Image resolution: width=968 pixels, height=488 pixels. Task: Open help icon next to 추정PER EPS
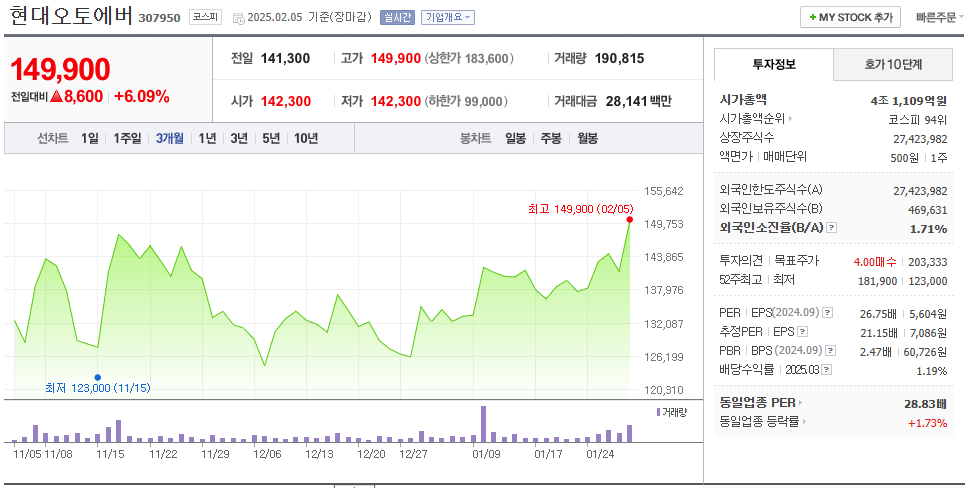click(x=802, y=332)
